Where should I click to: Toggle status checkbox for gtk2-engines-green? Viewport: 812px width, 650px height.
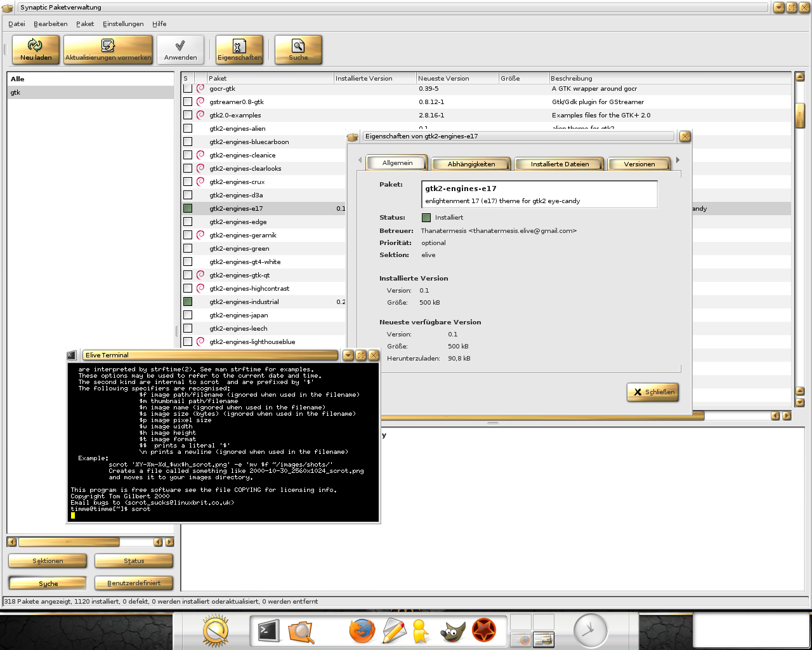pos(188,248)
